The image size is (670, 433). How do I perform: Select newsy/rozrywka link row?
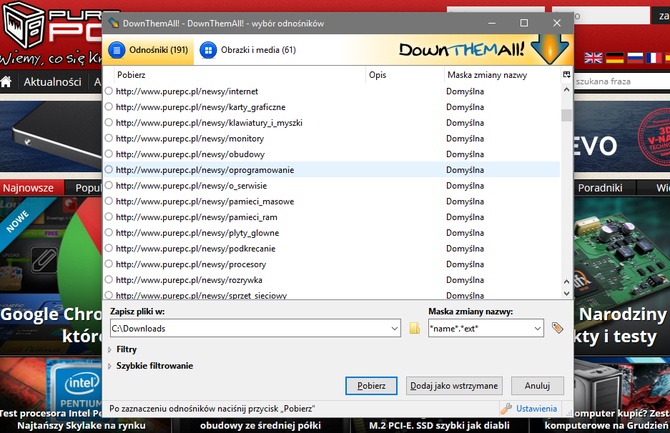pyautogui.click(x=332, y=280)
